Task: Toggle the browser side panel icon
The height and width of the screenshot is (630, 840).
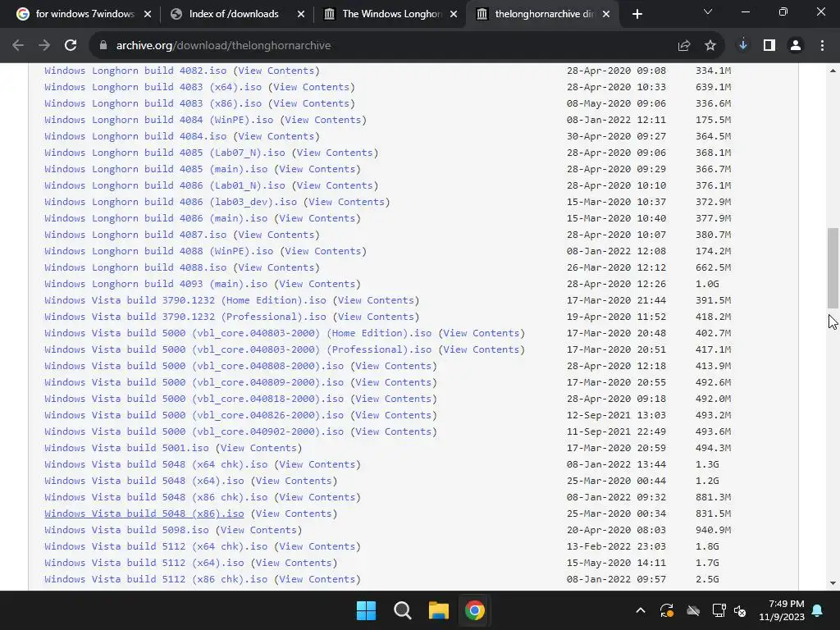Action: (769, 46)
